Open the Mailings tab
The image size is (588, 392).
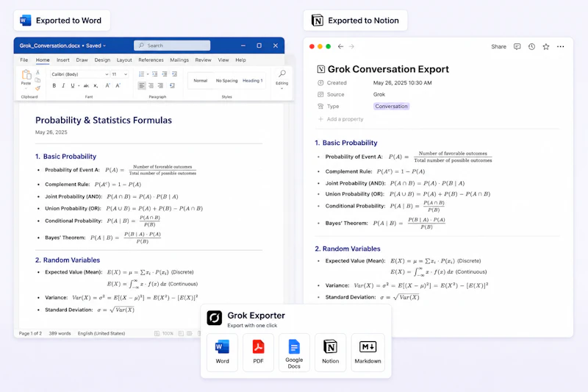coord(179,60)
